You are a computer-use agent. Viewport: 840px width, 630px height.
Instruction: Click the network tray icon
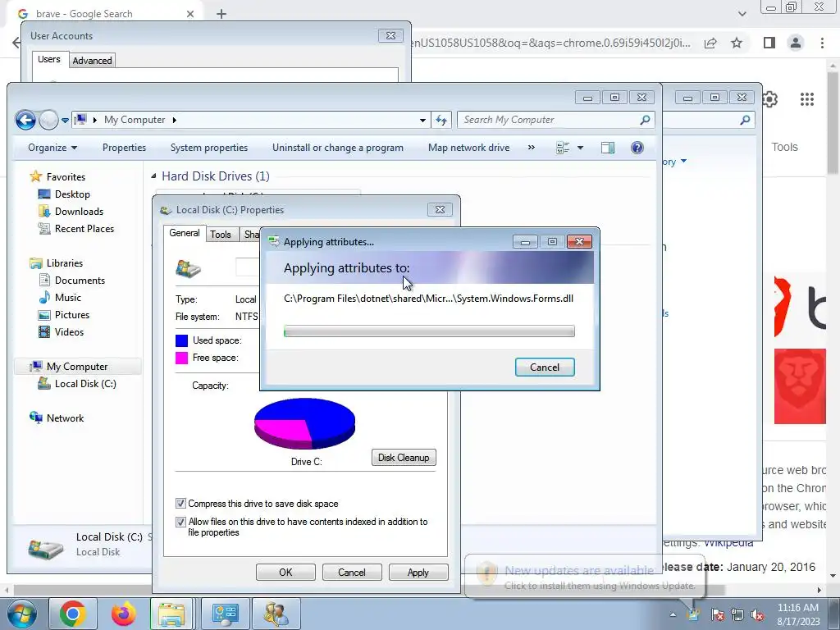point(737,614)
